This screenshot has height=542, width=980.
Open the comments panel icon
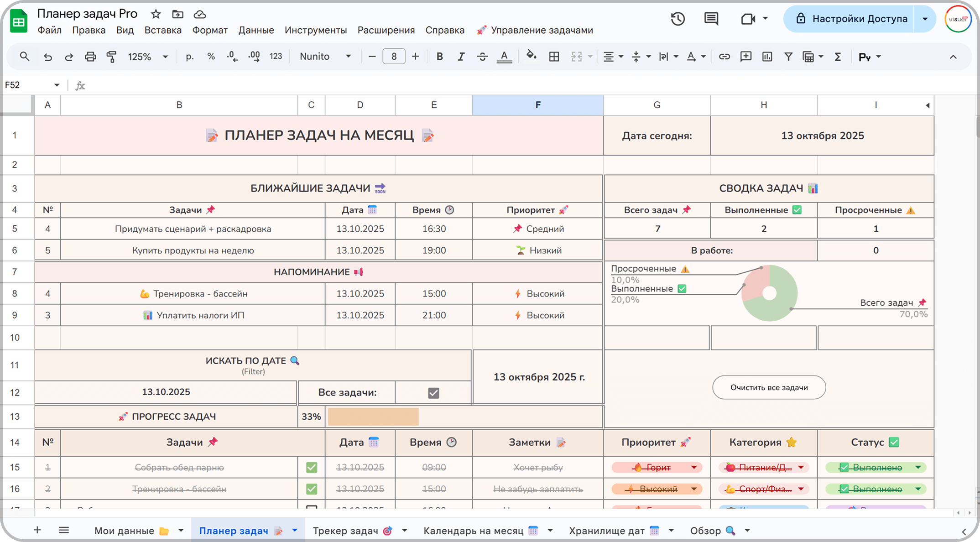click(711, 19)
